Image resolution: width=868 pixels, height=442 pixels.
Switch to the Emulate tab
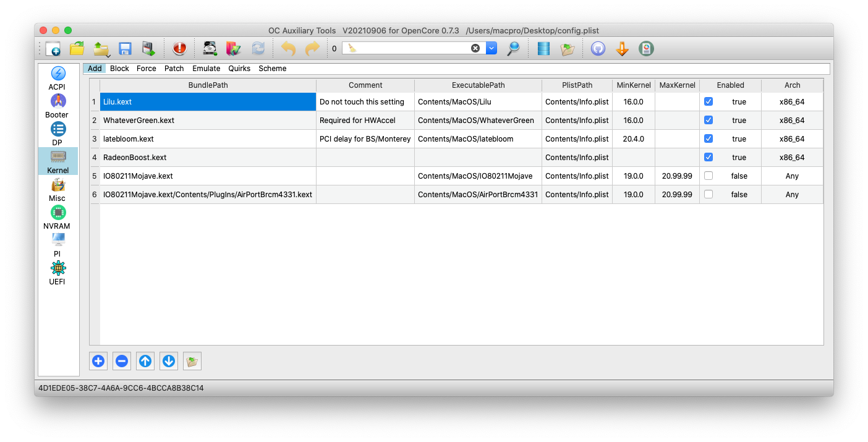[206, 69]
